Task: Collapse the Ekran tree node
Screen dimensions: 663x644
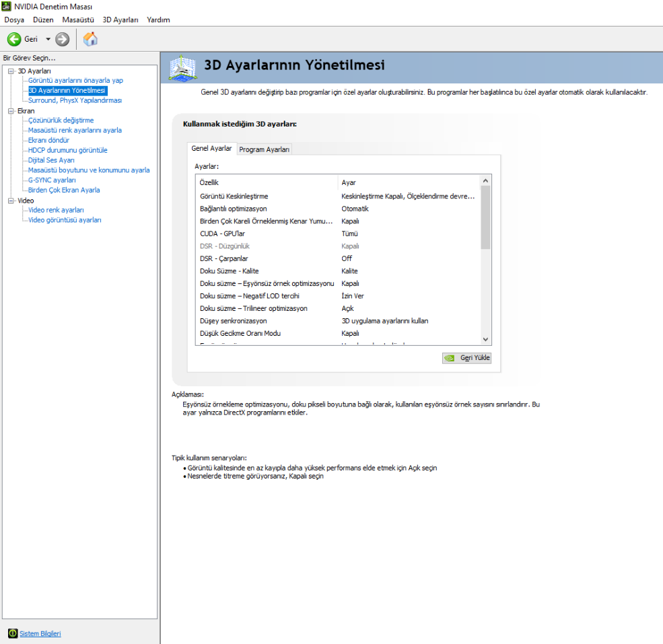Action: (x=11, y=111)
